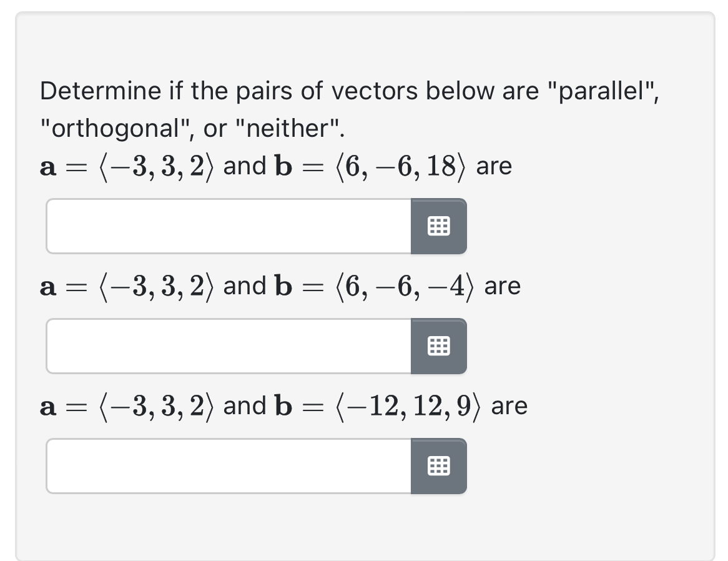
Task: Click the first vector pair equation text
Action: [x=275, y=166]
